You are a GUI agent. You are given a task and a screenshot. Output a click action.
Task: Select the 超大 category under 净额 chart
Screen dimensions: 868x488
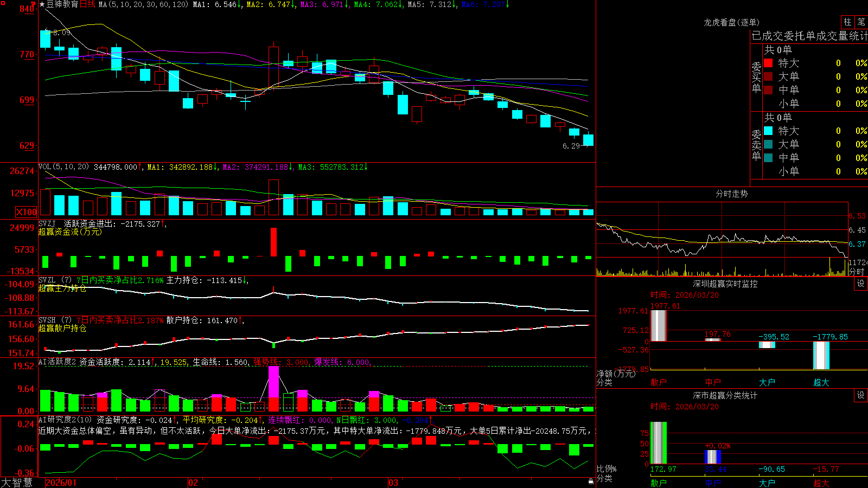click(821, 382)
